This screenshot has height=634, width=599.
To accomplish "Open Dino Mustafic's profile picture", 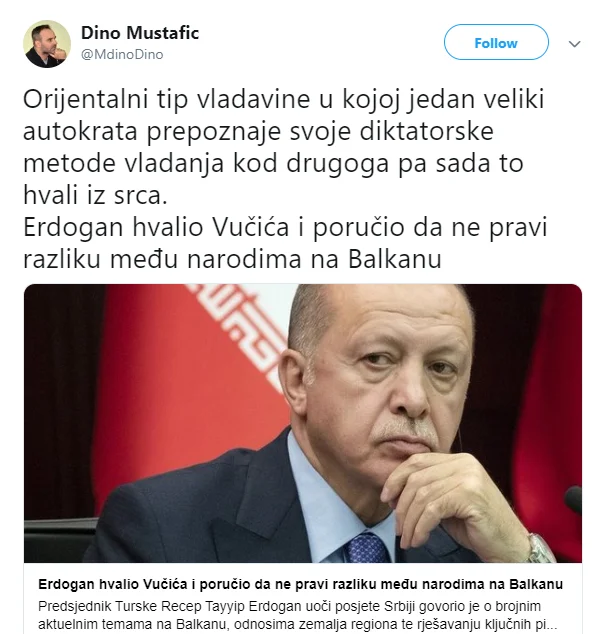I will point(47,44).
